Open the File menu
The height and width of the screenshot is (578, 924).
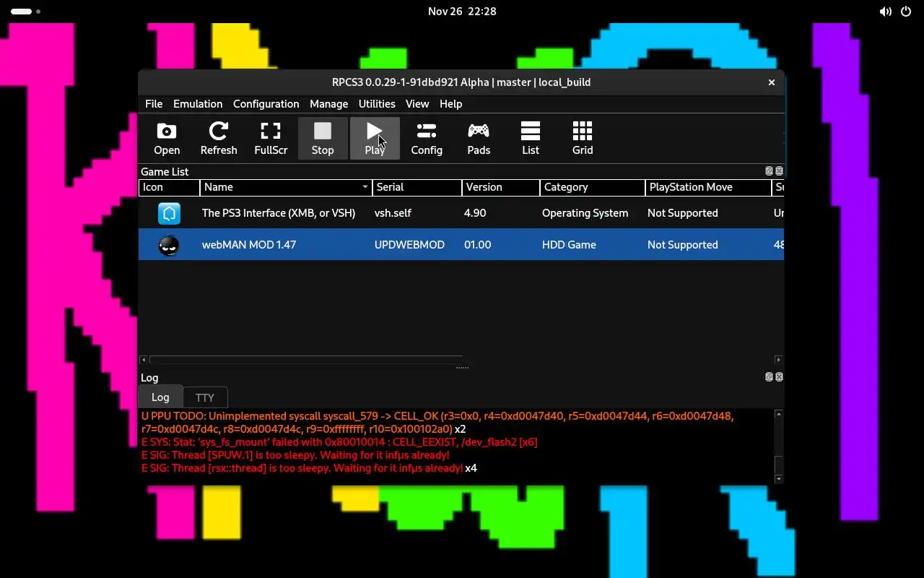[x=154, y=104]
